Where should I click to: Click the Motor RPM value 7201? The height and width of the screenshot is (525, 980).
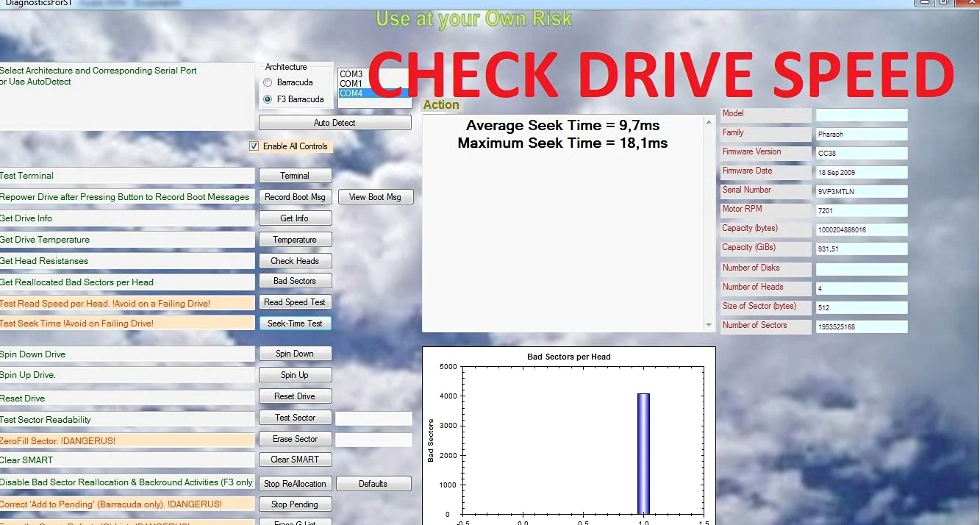862,211
